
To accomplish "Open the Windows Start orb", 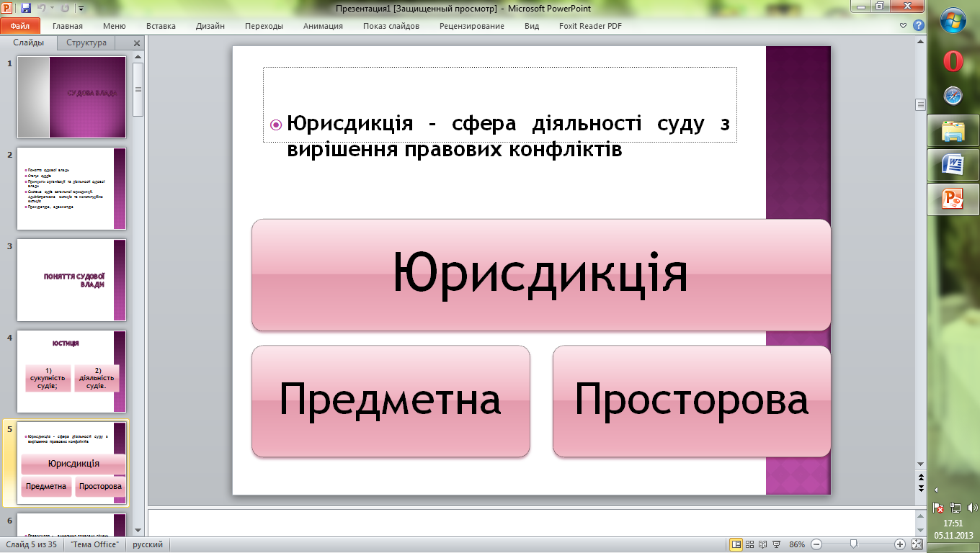I will [953, 20].
